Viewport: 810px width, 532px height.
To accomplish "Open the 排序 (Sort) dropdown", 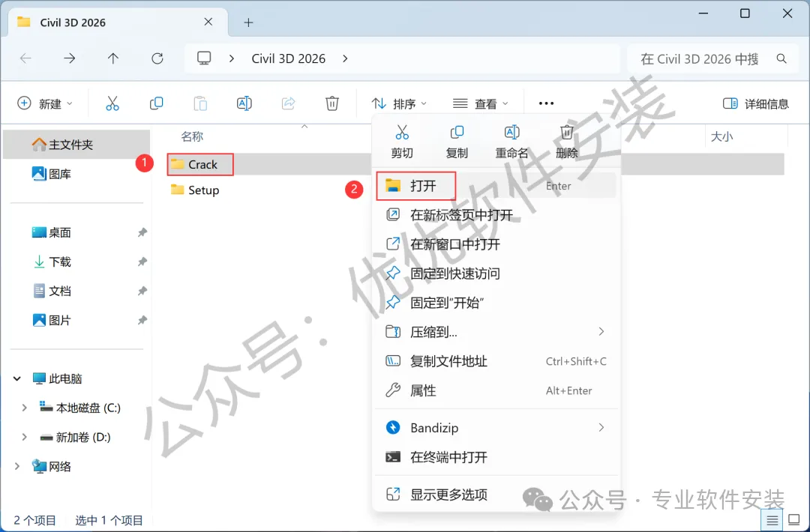I will [399, 103].
